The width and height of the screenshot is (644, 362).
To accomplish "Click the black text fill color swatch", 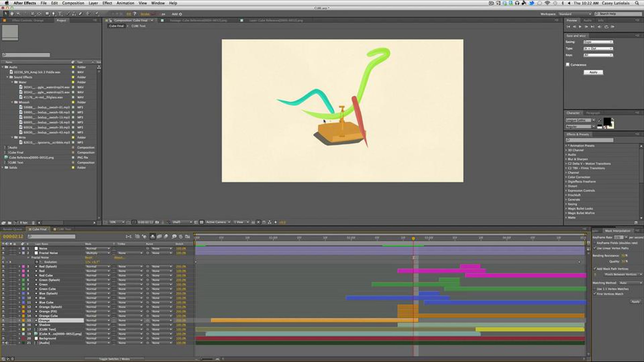I will tap(607, 121).
